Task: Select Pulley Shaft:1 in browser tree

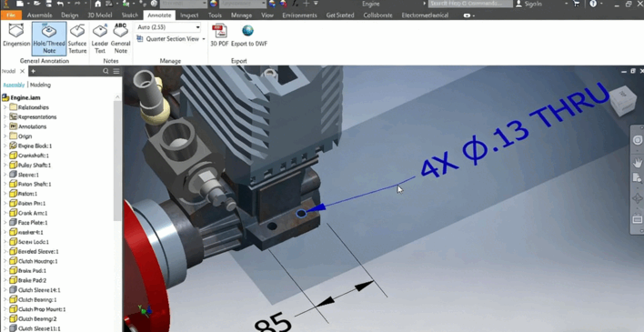Action: pos(35,166)
